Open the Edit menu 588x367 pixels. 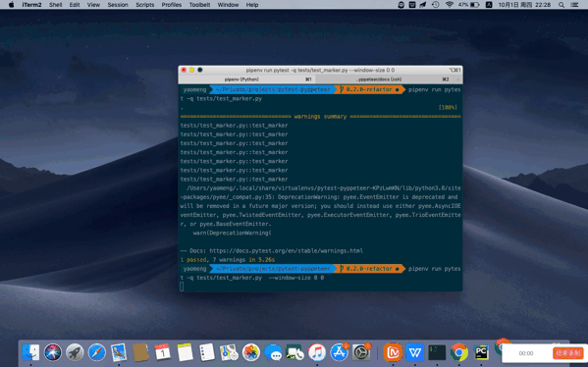click(75, 5)
